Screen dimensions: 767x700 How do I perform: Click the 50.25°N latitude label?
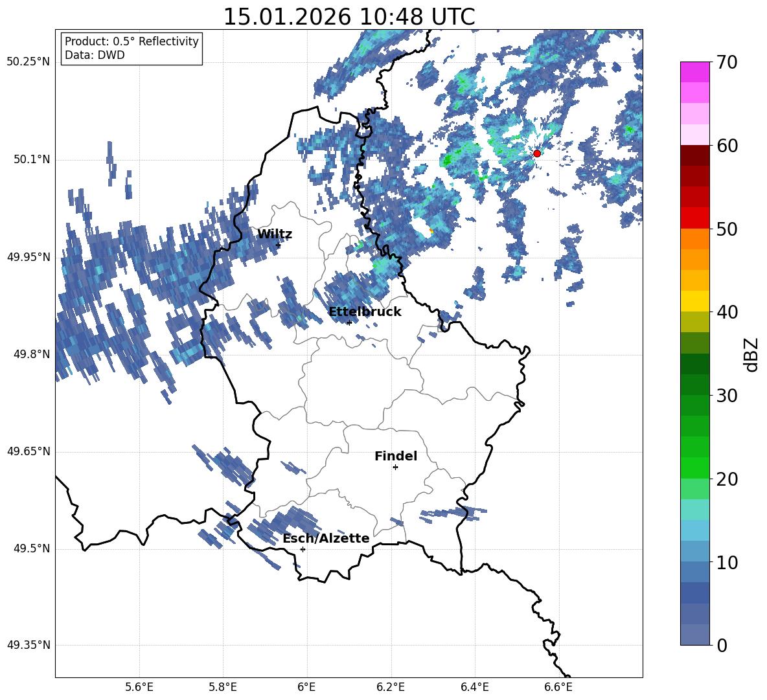coord(29,62)
